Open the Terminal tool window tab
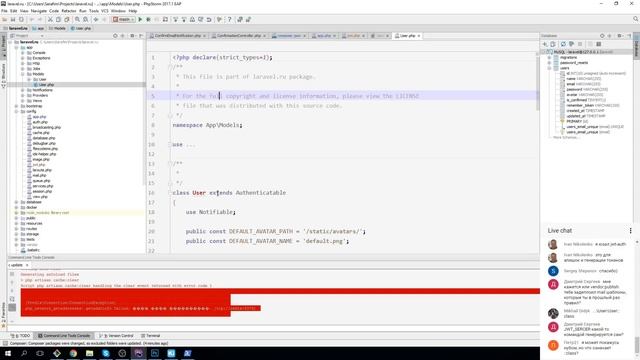Screen dimensions: 640x360 [151, 336]
